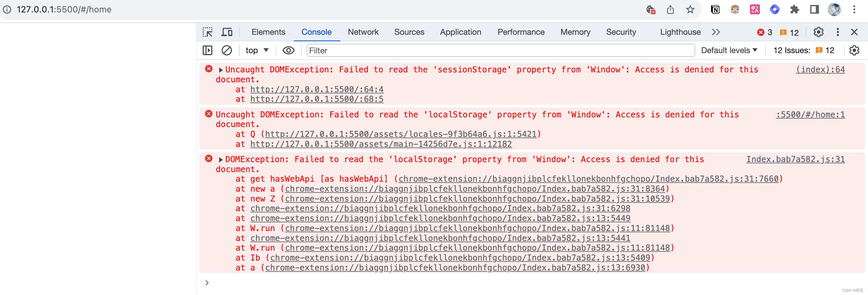Open the DevTools settings gear
The image size is (868, 295).
click(819, 32)
